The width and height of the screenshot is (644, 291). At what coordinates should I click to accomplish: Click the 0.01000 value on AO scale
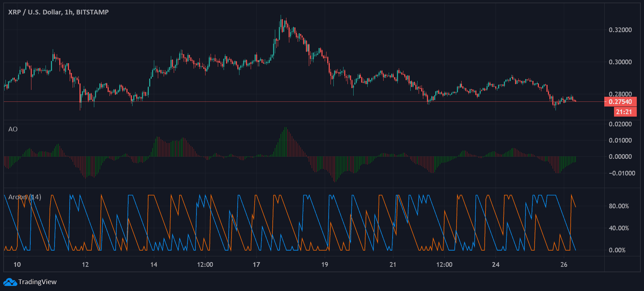[620, 140]
